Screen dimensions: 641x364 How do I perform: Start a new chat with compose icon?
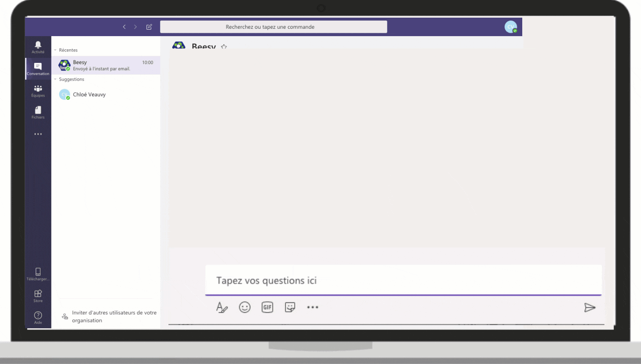(149, 27)
